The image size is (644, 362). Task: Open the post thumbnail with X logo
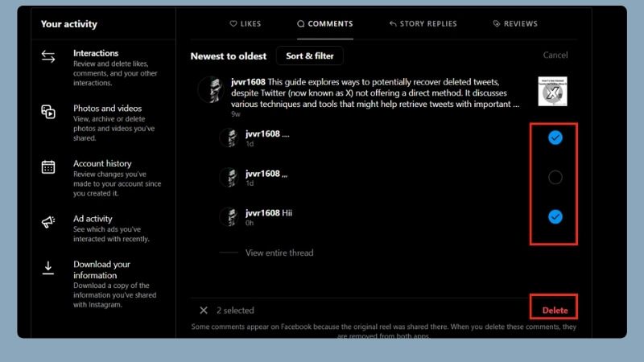click(552, 92)
